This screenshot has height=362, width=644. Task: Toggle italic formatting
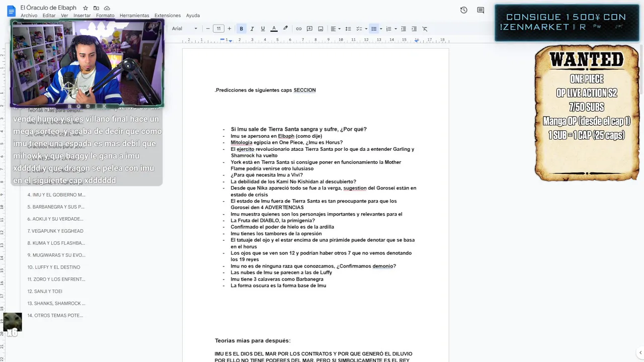click(x=252, y=29)
